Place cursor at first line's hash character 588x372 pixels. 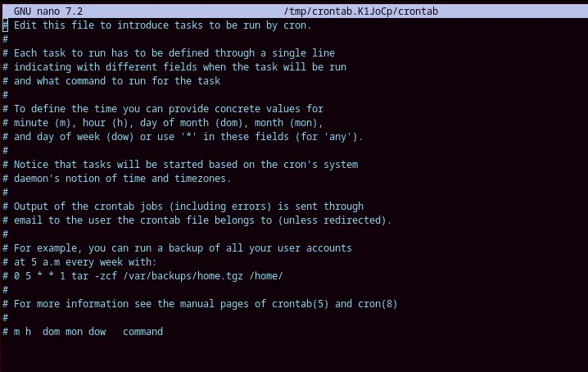(x=5, y=25)
